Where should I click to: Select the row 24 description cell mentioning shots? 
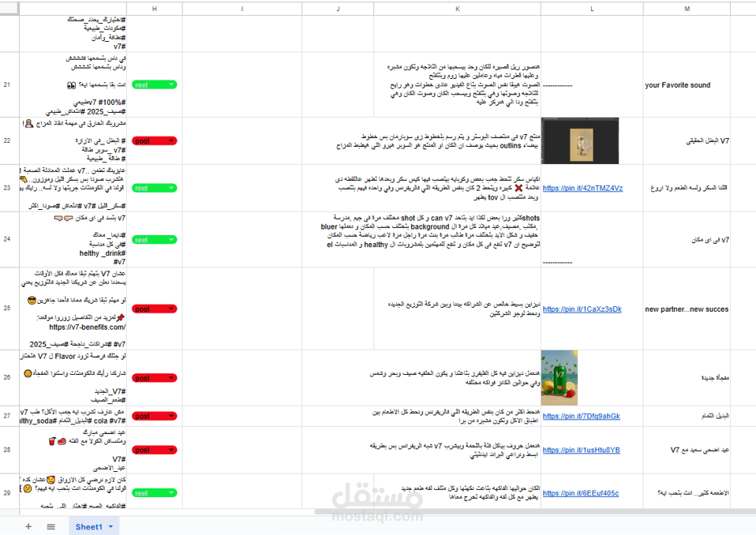coord(457,240)
